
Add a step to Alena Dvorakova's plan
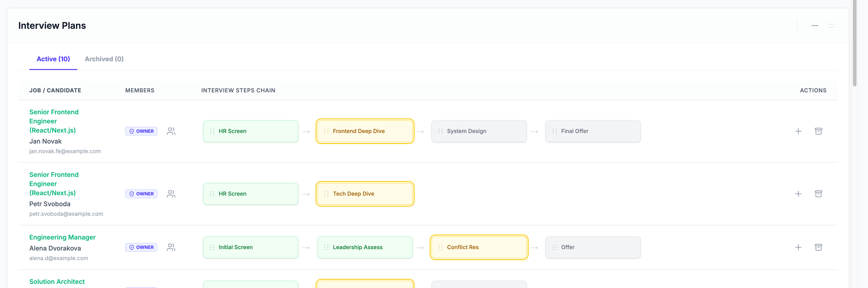pos(798,247)
